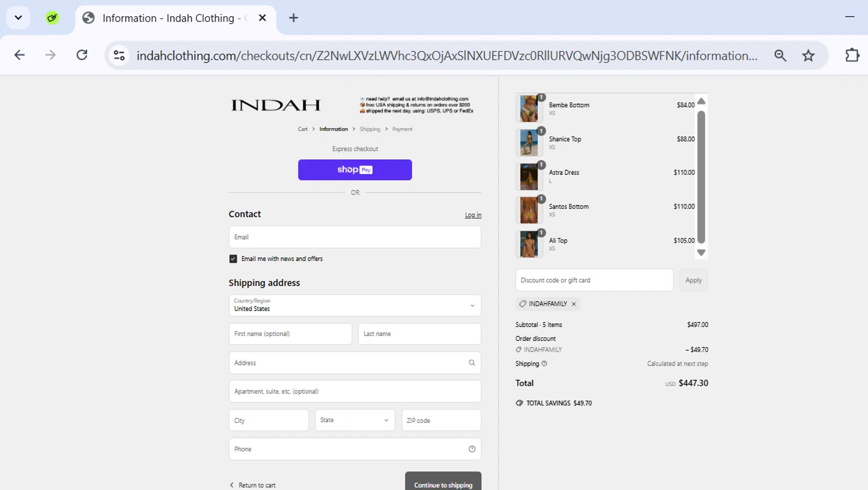
Task: Click the ZIP code field
Action: (x=442, y=420)
